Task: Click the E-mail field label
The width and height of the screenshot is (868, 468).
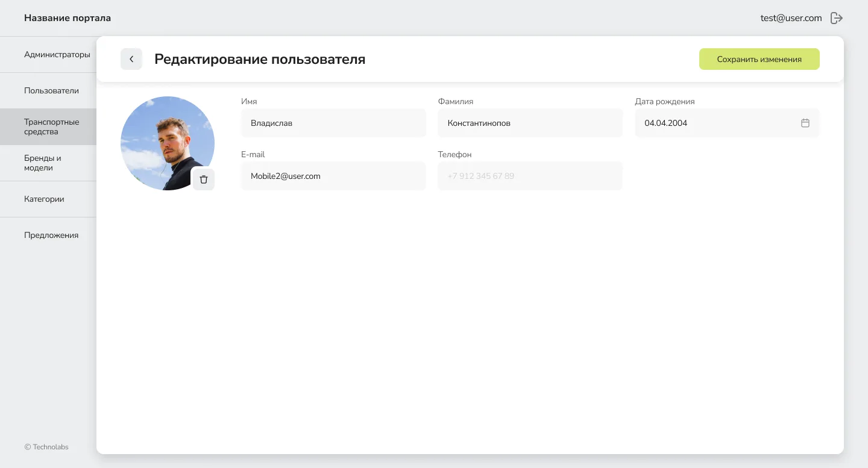Action: click(253, 154)
